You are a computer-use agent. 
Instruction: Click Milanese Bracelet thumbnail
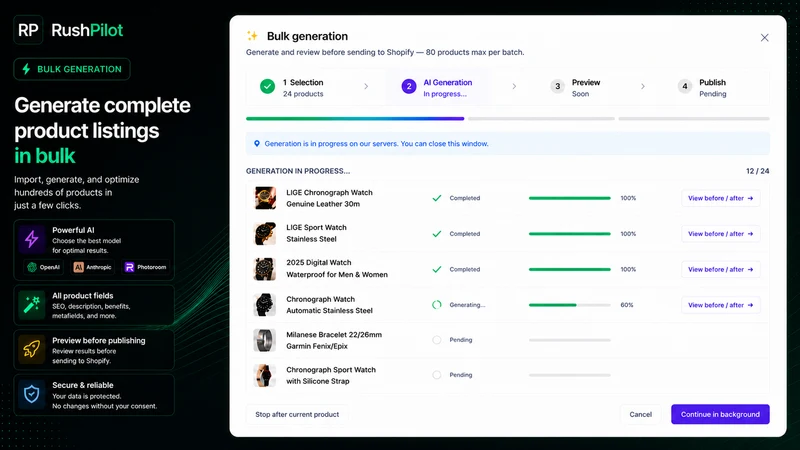click(265, 340)
